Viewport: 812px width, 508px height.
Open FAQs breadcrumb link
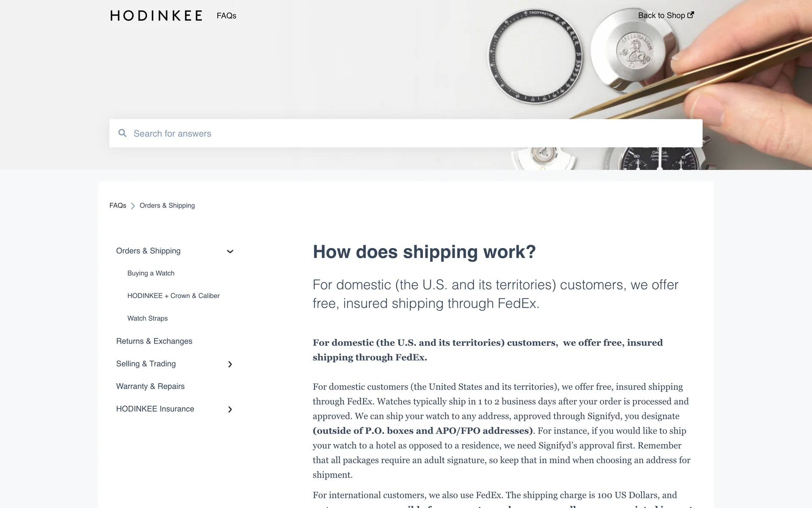(118, 205)
